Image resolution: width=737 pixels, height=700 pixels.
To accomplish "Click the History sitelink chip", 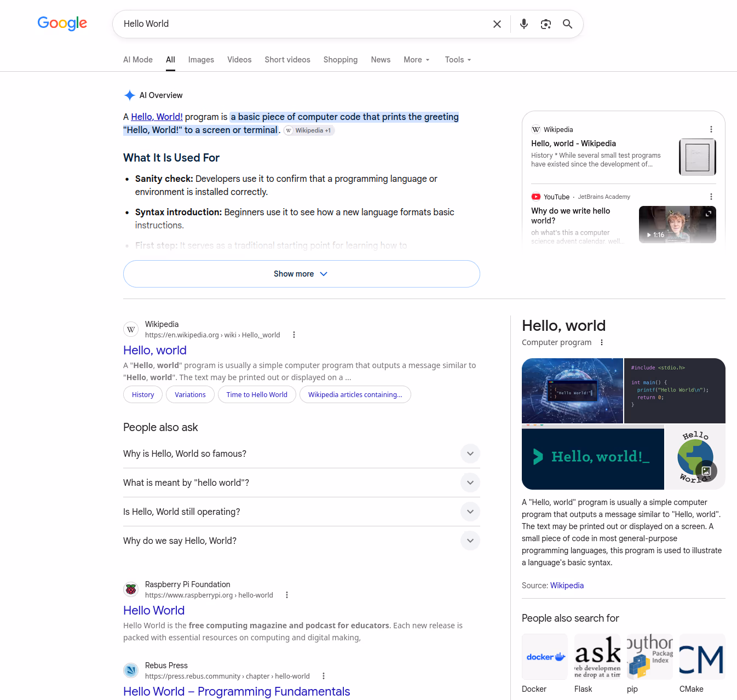I will tap(143, 394).
